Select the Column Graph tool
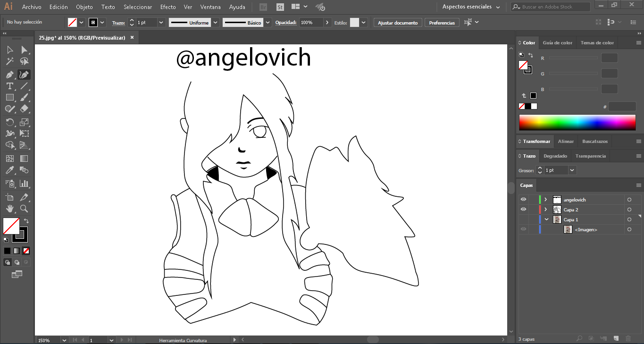The image size is (644, 344). click(x=24, y=184)
